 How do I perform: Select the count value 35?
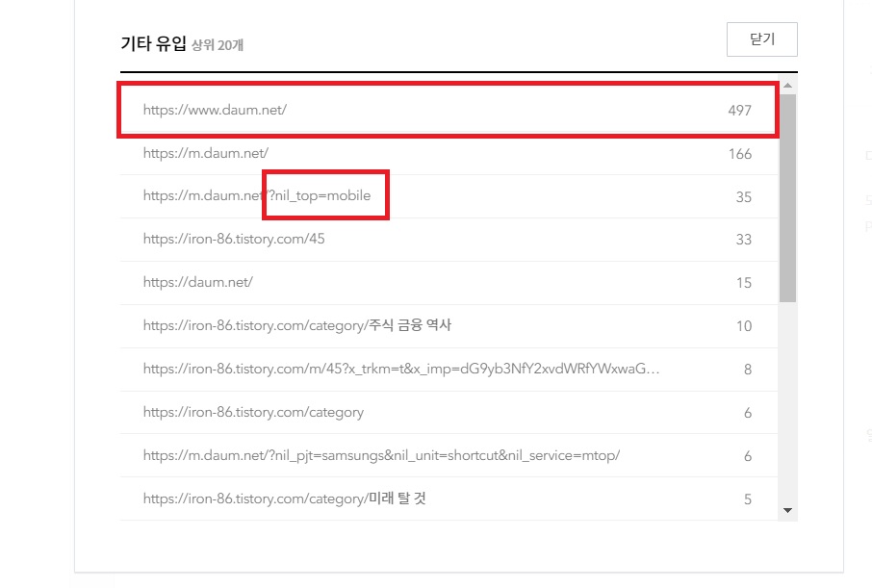pyautogui.click(x=744, y=197)
